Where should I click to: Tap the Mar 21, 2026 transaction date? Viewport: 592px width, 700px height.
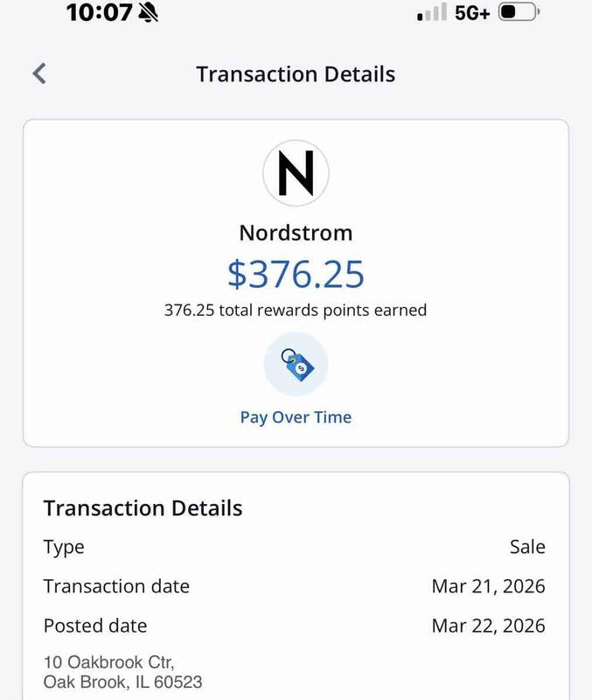488,586
